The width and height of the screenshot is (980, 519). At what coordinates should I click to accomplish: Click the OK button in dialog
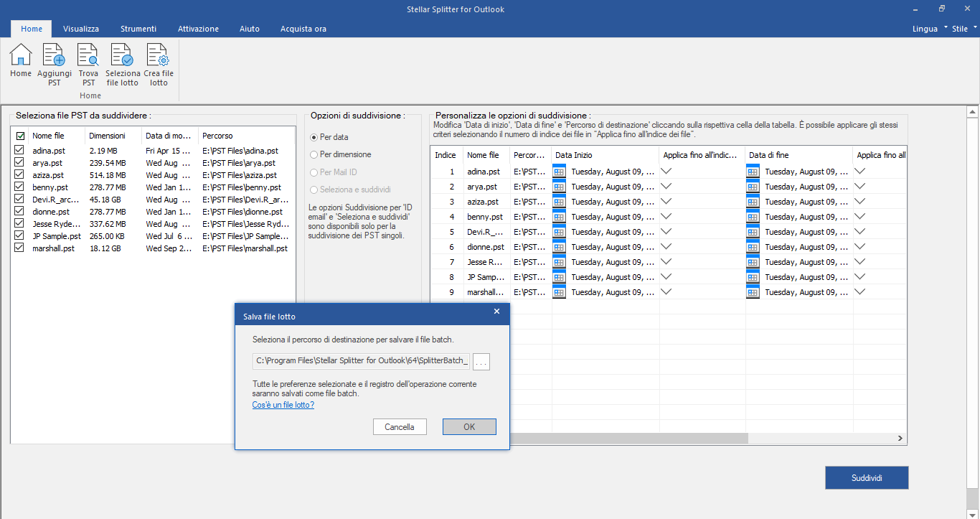coord(469,426)
